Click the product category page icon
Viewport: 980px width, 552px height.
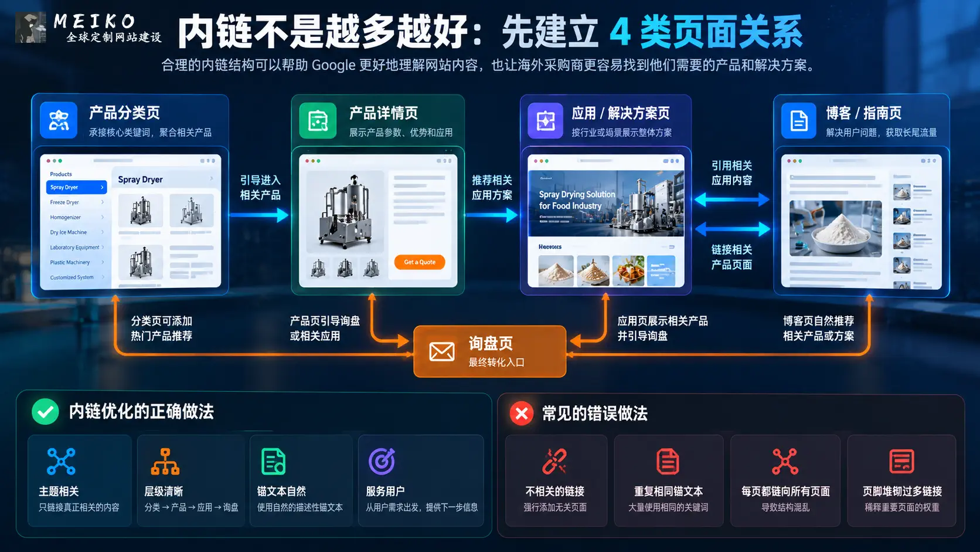click(x=59, y=120)
